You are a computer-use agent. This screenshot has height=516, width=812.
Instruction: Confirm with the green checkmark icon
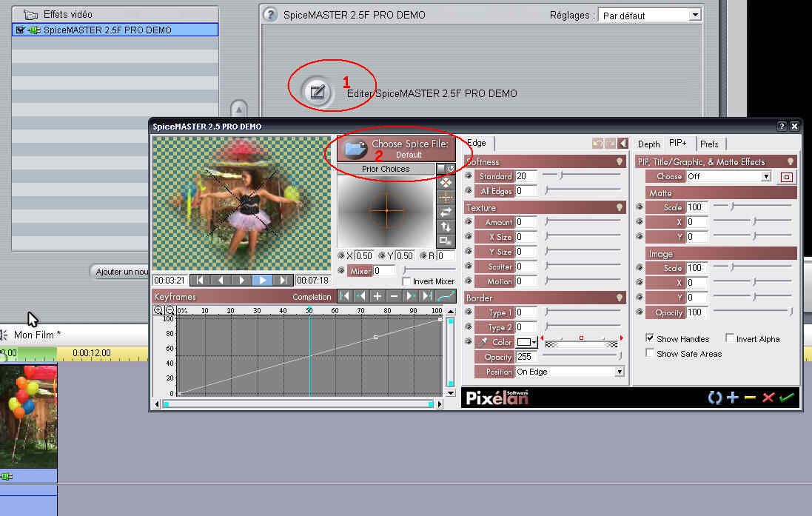pos(786,398)
